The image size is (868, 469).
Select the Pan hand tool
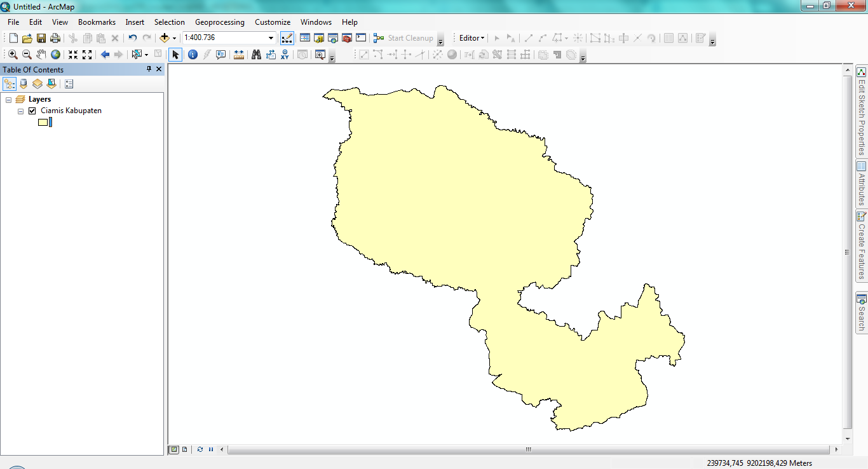[x=41, y=55]
